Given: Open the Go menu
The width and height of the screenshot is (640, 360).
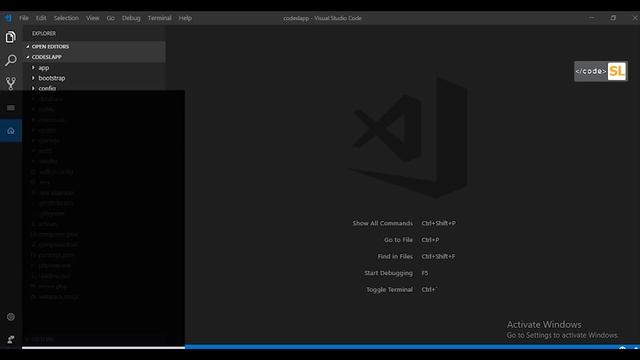Looking at the screenshot, I should coord(111,18).
